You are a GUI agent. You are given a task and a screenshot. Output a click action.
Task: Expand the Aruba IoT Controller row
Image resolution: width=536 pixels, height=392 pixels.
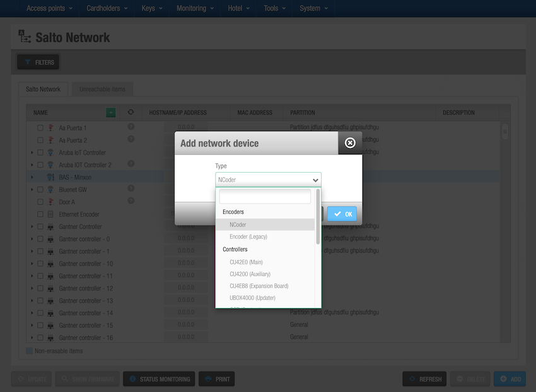pos(32,153)
